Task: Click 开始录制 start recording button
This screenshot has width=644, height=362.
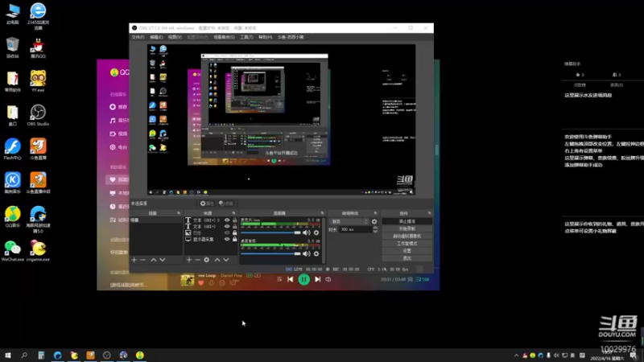Action: (x=407, y=228)
